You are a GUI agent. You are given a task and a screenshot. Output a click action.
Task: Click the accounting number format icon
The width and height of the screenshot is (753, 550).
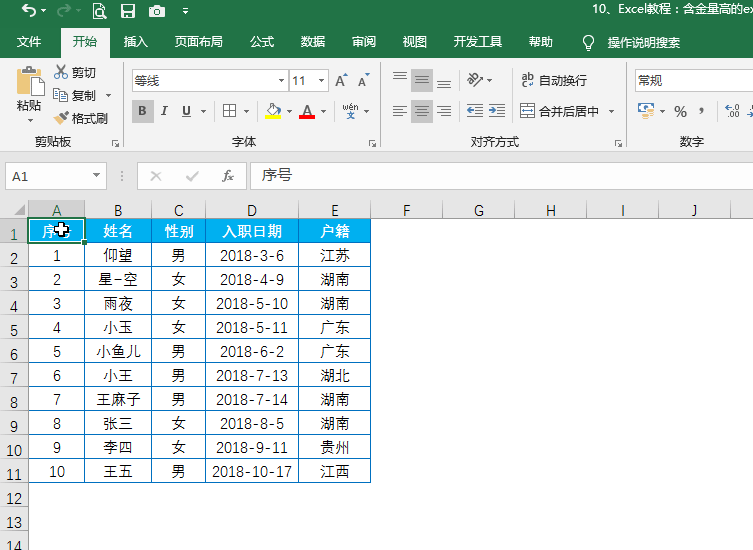(646, 111)
